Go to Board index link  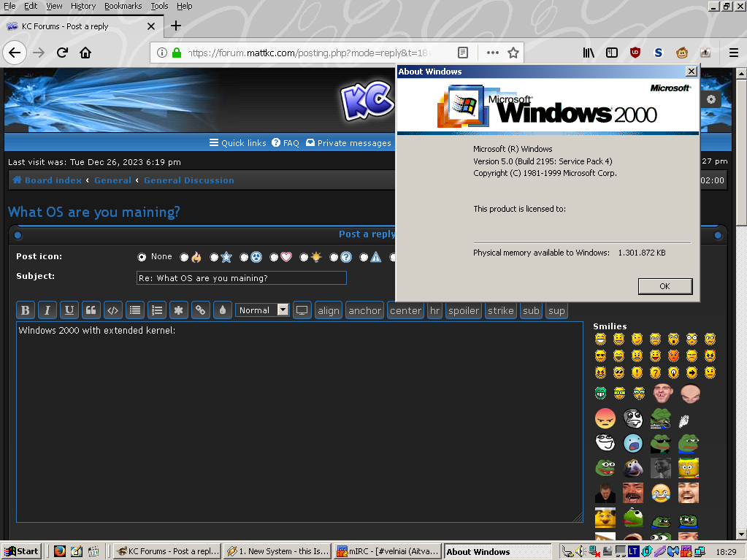(x=47, y=180)
